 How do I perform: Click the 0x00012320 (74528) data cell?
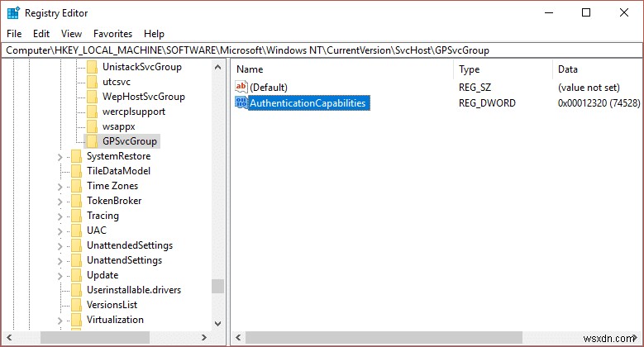[x=599, y=103]
